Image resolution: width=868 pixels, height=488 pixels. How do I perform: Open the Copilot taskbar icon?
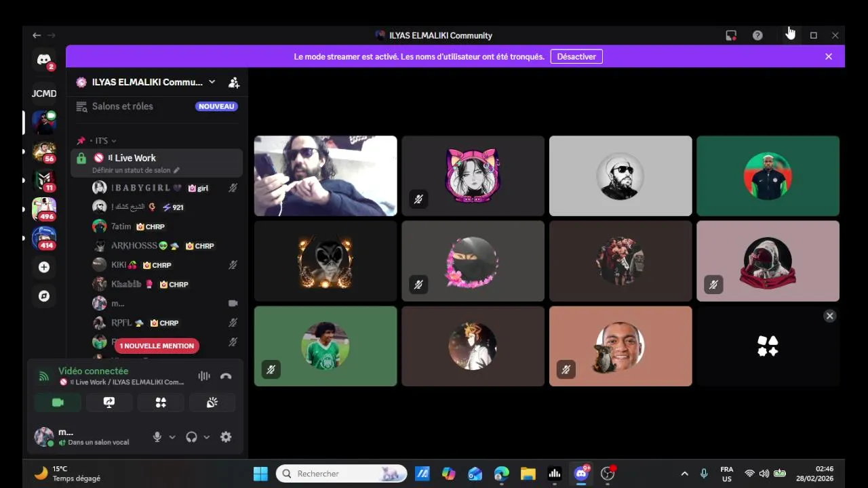pyautogui.click(x=448, y=474)
